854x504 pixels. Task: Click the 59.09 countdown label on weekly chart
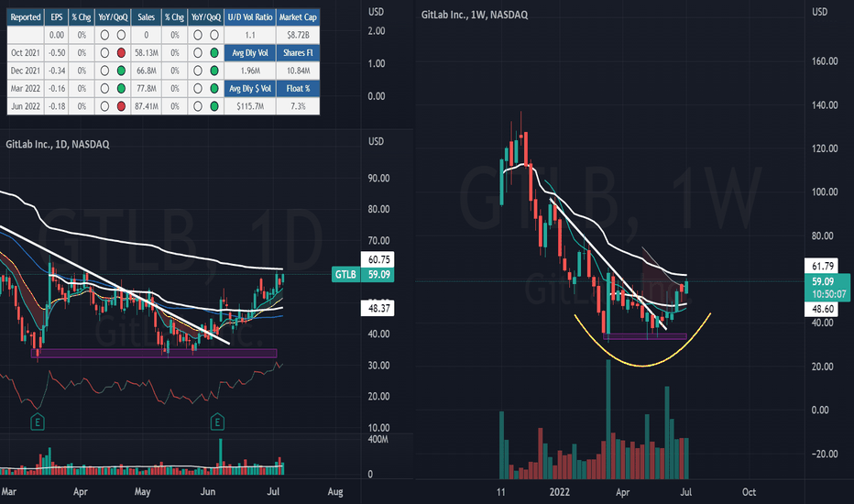[827, 288]
